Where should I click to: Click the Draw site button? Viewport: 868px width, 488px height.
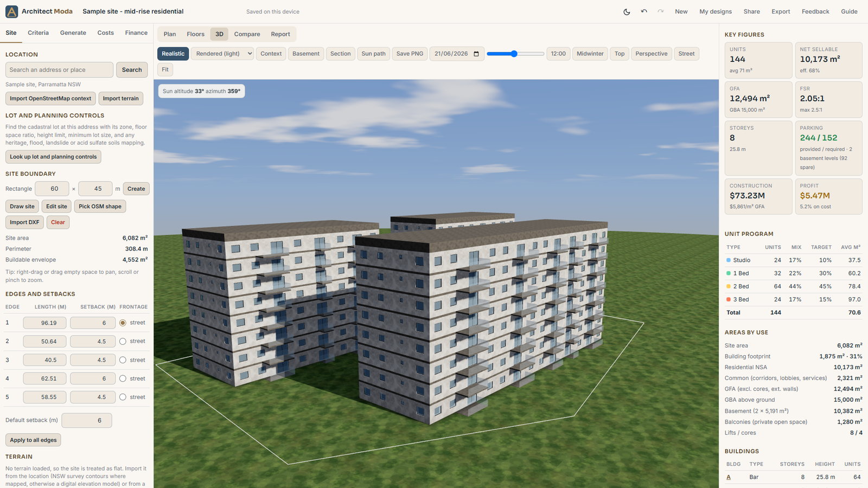pyautogui.click(x=22, y=207)
